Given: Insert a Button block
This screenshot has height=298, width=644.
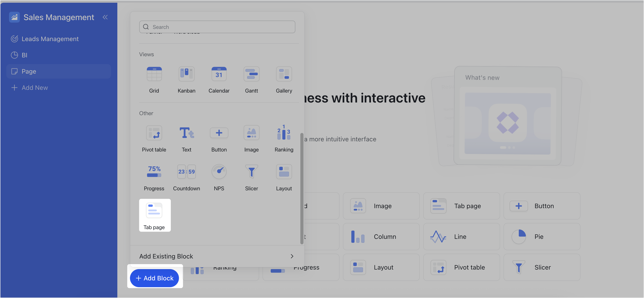Looking at the screenshot, I should tap(219, 138).
